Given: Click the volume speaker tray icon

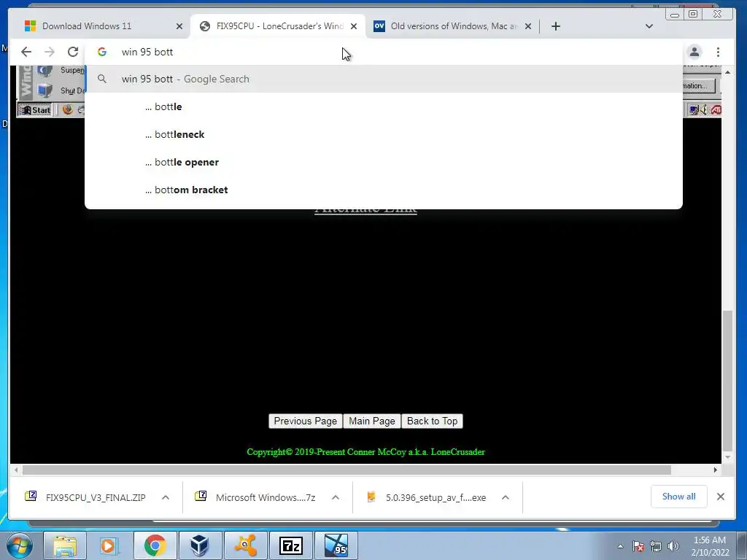Looking at the screenshot, I should click(673, 546).
